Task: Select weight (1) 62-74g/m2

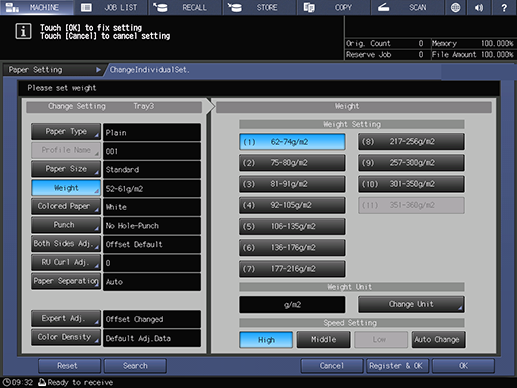Action: click(292, 142)
